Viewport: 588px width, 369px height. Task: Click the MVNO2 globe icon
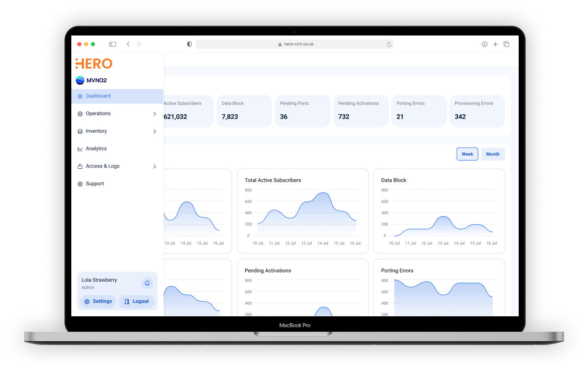pos(80,80)
